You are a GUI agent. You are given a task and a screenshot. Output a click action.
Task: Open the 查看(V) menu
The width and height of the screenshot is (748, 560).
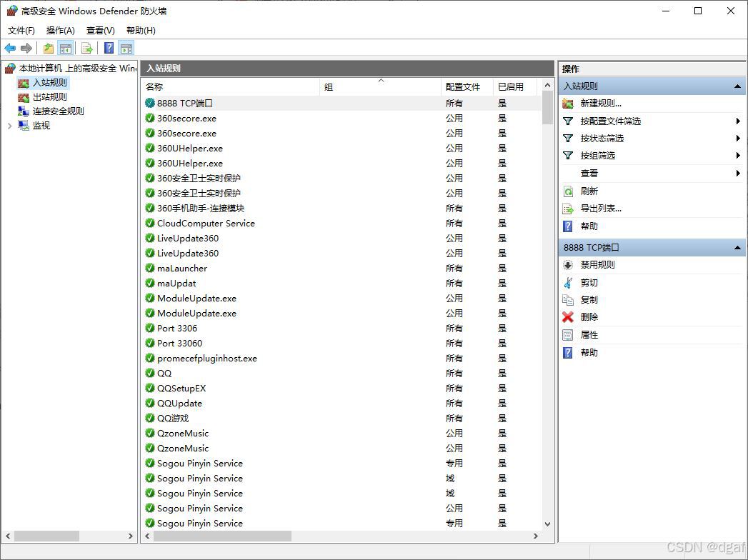pos(100,31)
